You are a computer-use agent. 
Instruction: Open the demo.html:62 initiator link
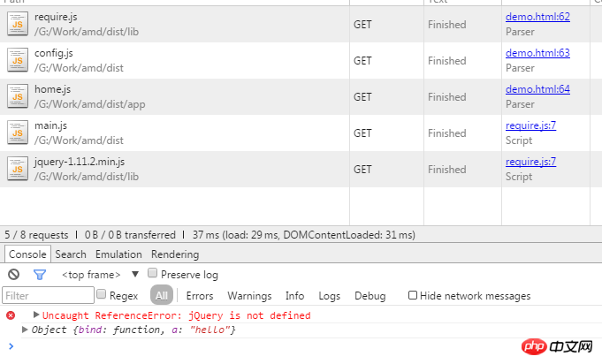point(537,17)
